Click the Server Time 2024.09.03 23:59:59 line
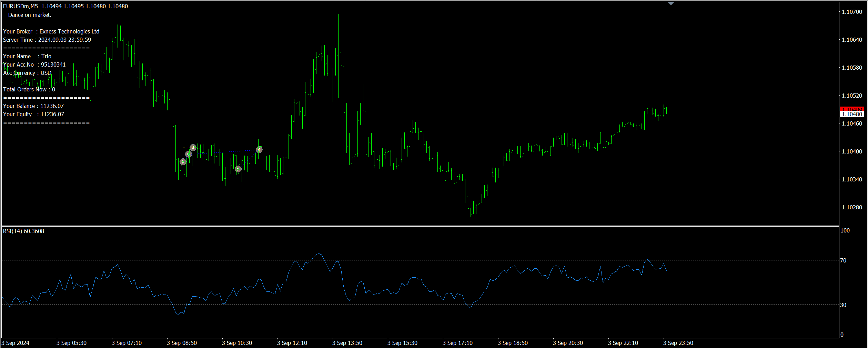The image size is (868, 348). click(x=47, y=40)
